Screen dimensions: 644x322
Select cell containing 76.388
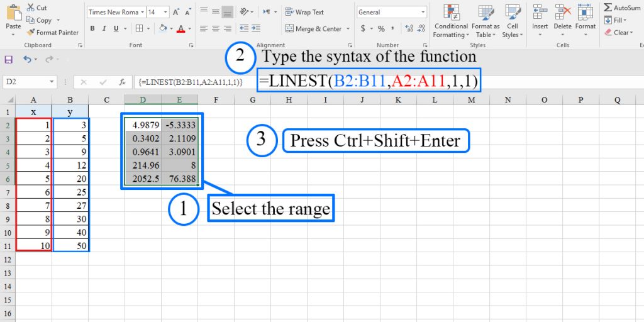click(179, 179)
